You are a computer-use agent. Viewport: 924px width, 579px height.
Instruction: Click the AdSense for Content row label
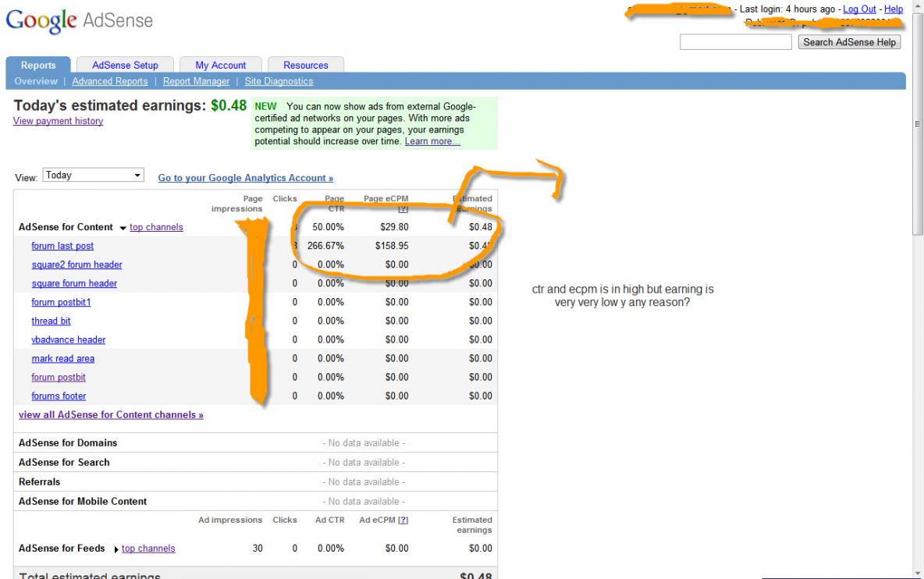click(x=66, y=227)
